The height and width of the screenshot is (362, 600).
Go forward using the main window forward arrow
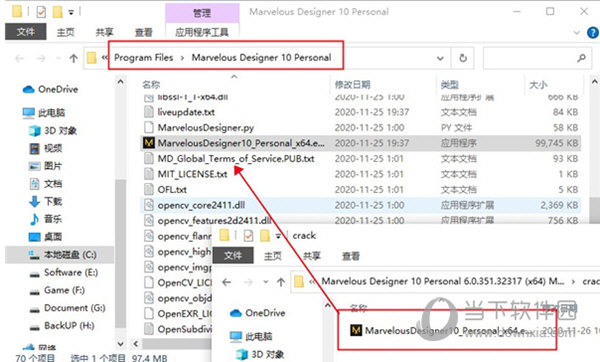pos(41,58)
